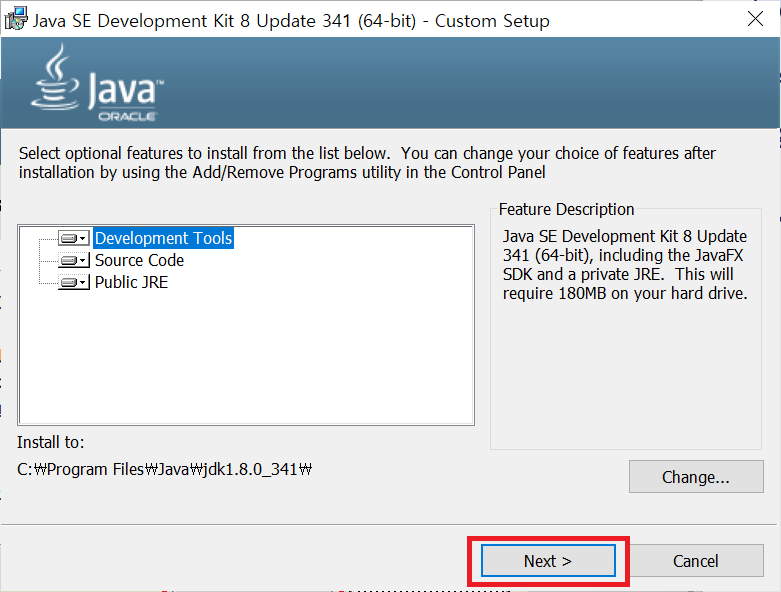This screenshot has height=592, width=781.
Task: Open the Development Tools feature dropdown icon
Action: 74,238
